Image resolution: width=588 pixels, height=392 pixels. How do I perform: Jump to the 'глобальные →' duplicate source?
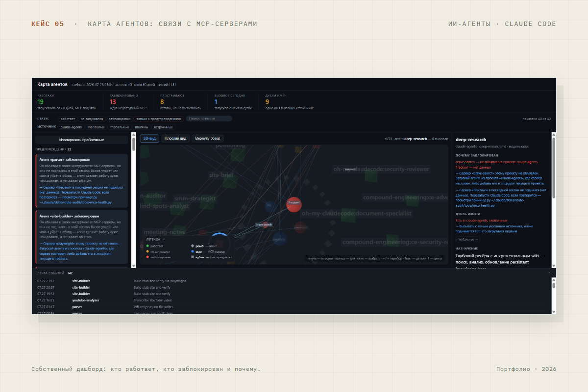(x=468, y=240)
